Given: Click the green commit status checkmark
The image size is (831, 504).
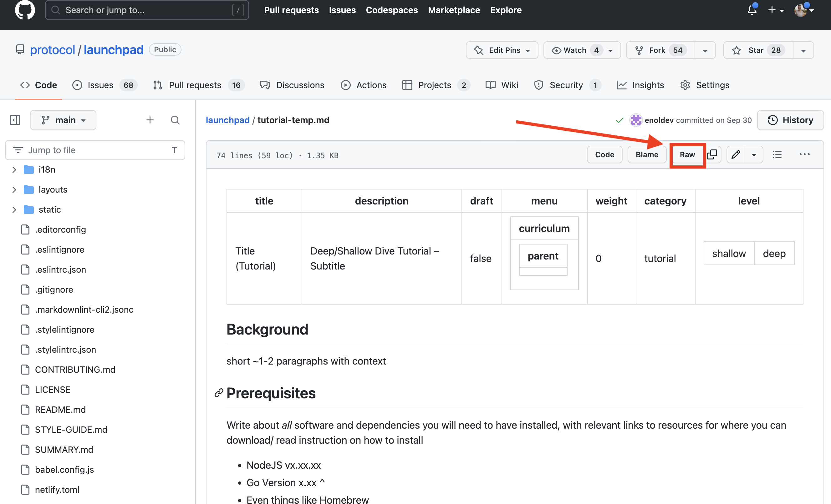Looking at the screenshot, I should click(x=619, y=120).
